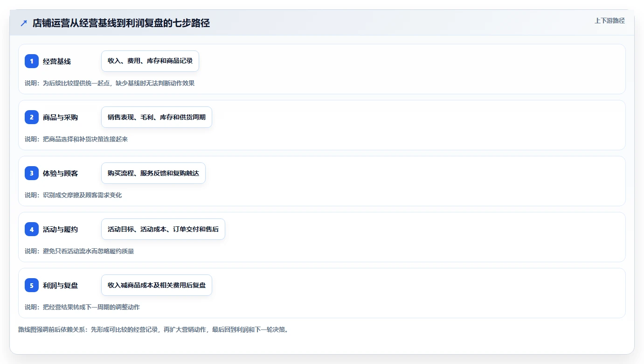This screenshot has width=644, height=364.
Task: Click the 利润与复盘 step name
Action: 61,285
